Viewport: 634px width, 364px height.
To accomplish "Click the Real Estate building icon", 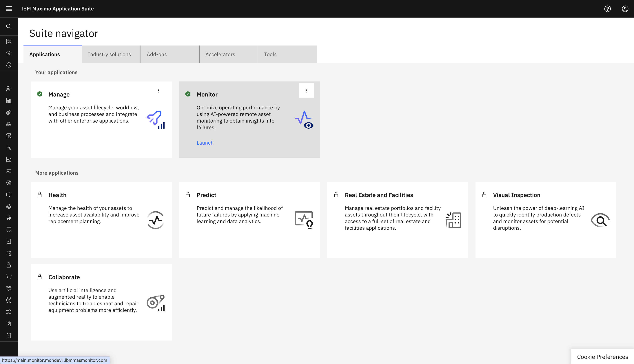I will [x=453, y=220].
